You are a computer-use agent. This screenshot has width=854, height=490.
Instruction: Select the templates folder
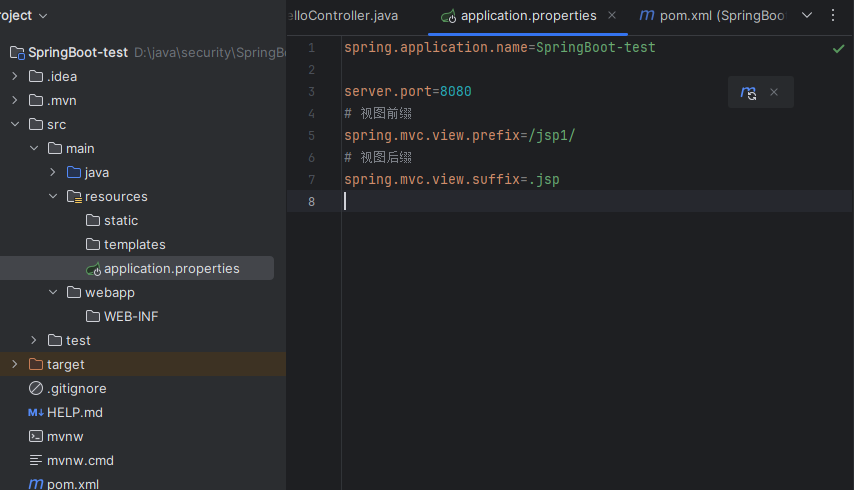(x=135, y=244)
